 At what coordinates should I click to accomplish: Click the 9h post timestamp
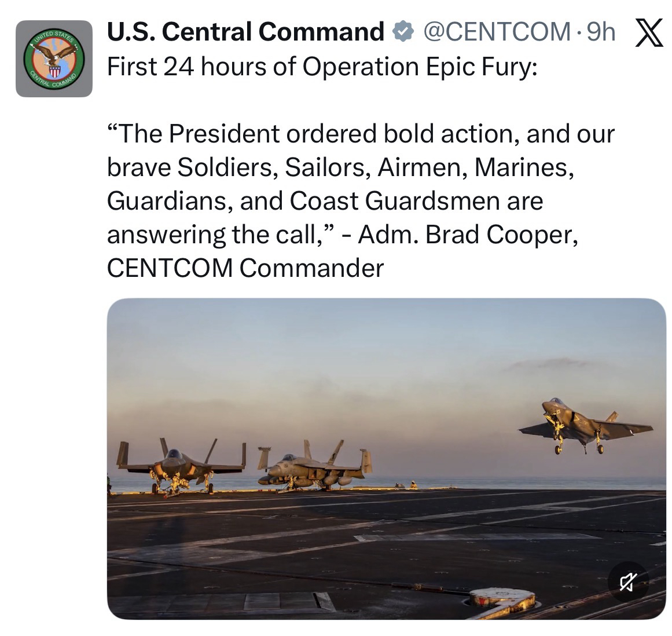pyautogui.click(x=600, y=32)
